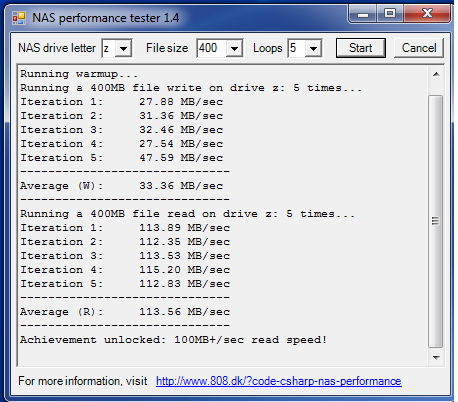Screen dimensions: 458x402
Task: Click the Achievement unlocked line in output
Action: click(x=173, y=340)
